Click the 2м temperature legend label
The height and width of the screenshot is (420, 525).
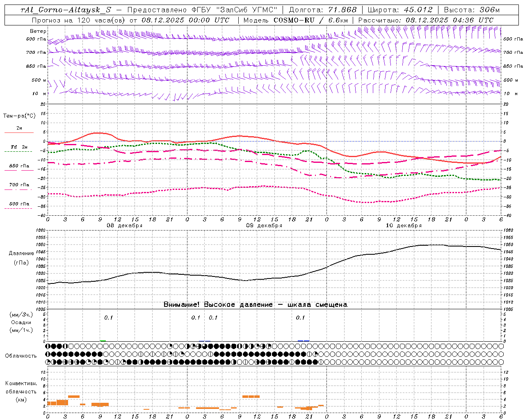(19, 128)
